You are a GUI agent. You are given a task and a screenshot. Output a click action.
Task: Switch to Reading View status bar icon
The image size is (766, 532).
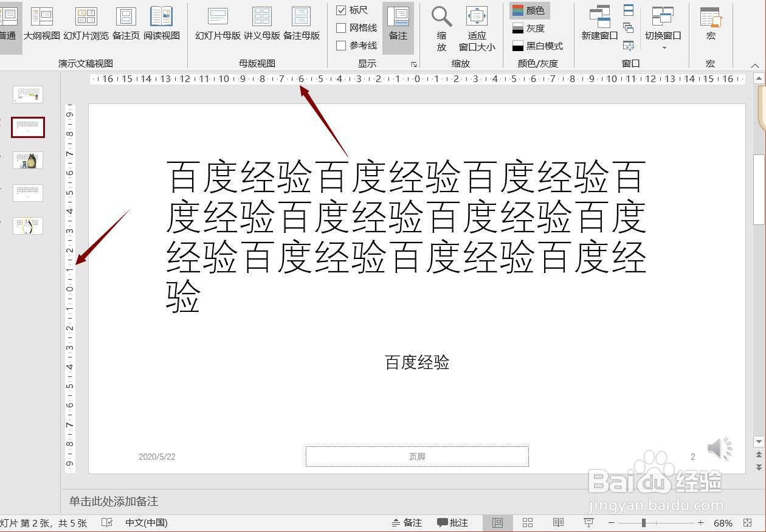[558, 523]
